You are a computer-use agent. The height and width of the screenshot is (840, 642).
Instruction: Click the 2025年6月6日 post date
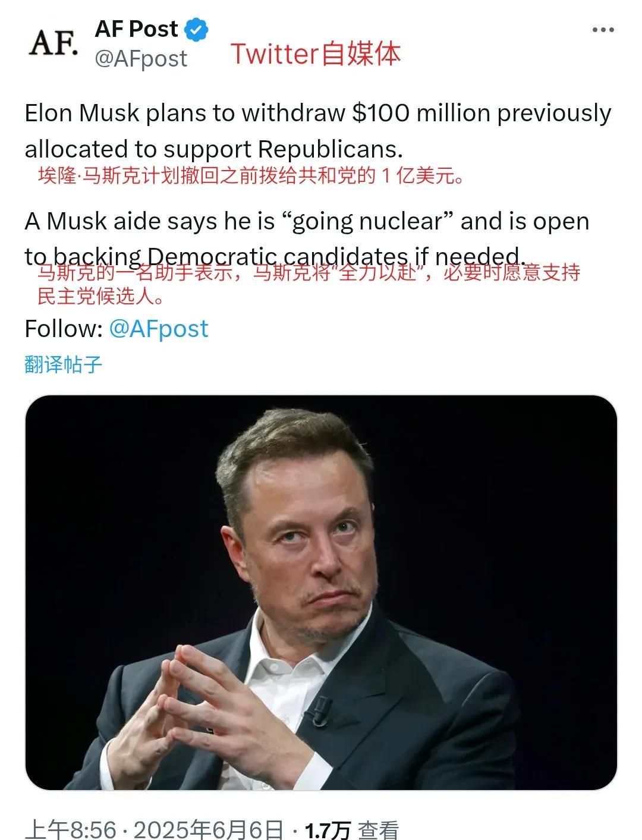[209, 829]
